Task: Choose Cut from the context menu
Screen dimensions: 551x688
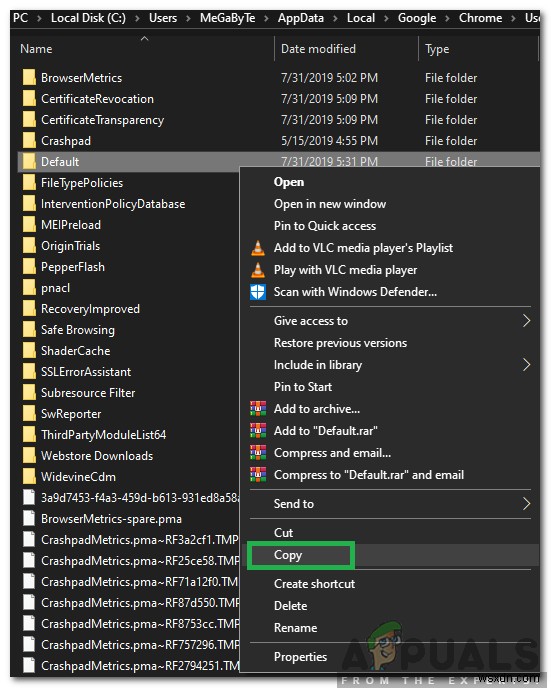Action: 283,533
